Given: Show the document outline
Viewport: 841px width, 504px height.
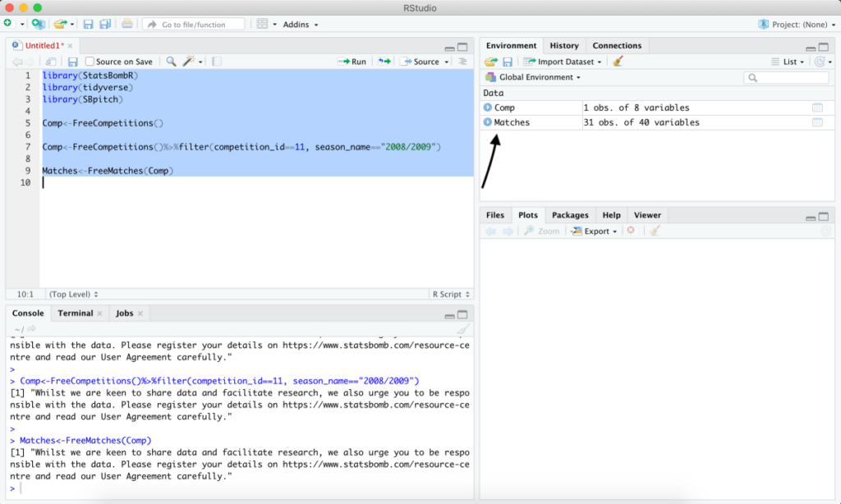Looking at the screenshot, I should tap(463, 62).
